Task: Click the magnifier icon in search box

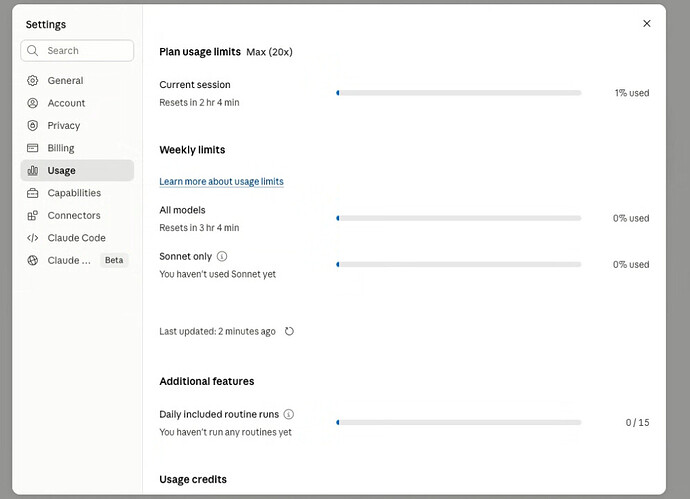Action: tap(33, 51)
